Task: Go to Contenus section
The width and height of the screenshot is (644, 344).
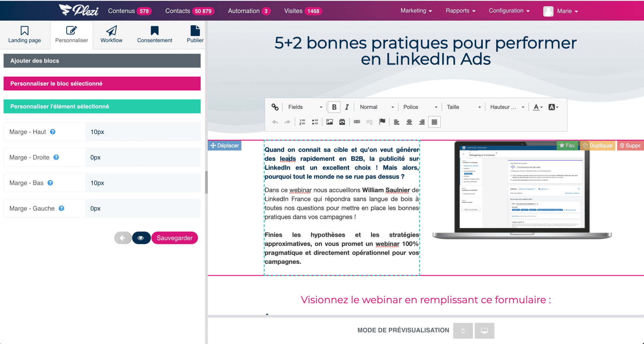Action: tap(130, 11)
